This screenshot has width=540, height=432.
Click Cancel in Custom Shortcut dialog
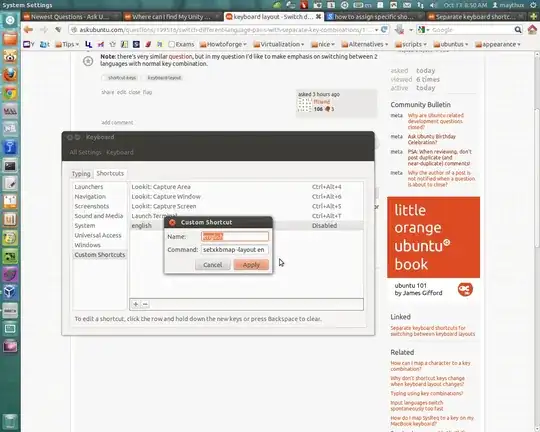(212, 265)
